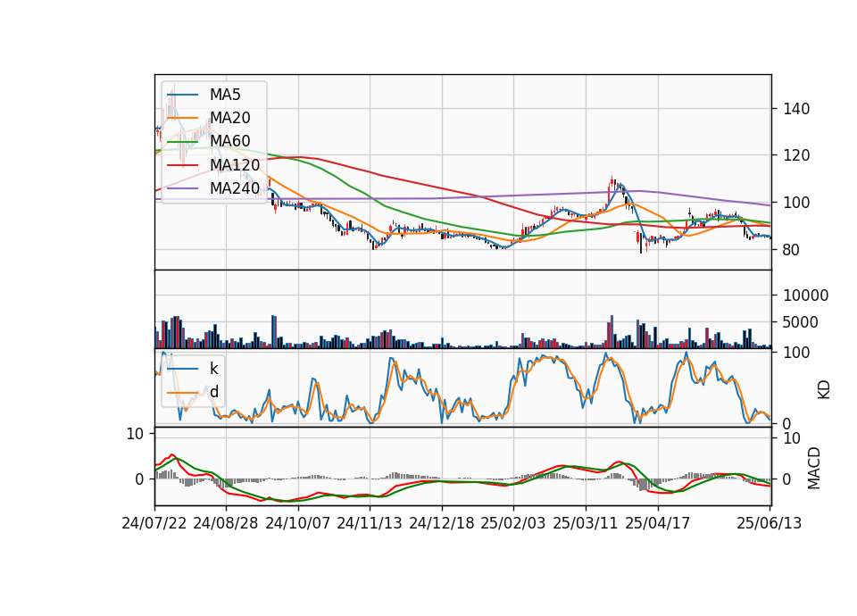The width and height of the screenshot is (857, 616).
Task: Click the KD axis title
Action: pyautogui.click(x=824, y=388)
